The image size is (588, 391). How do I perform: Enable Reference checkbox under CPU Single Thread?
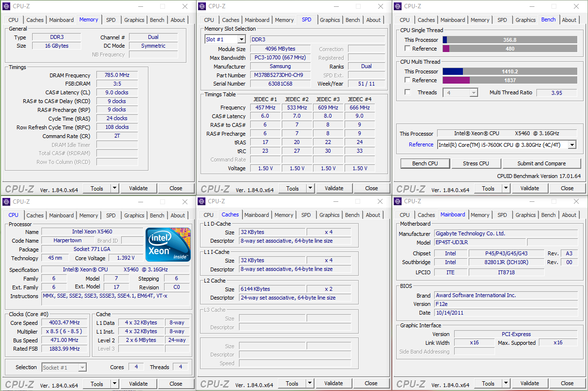(407, 49)
